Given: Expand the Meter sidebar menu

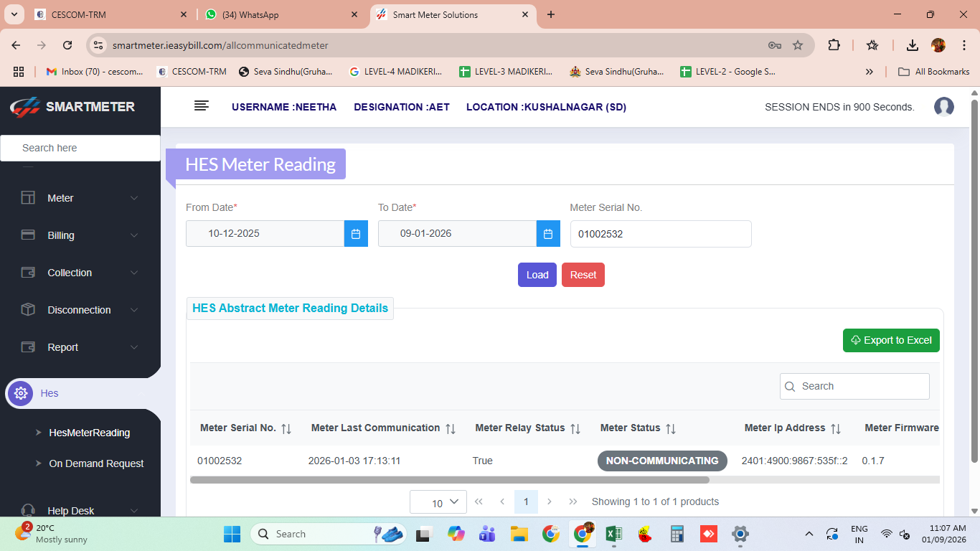Looking at the screenshot, I should pos(80,198).
